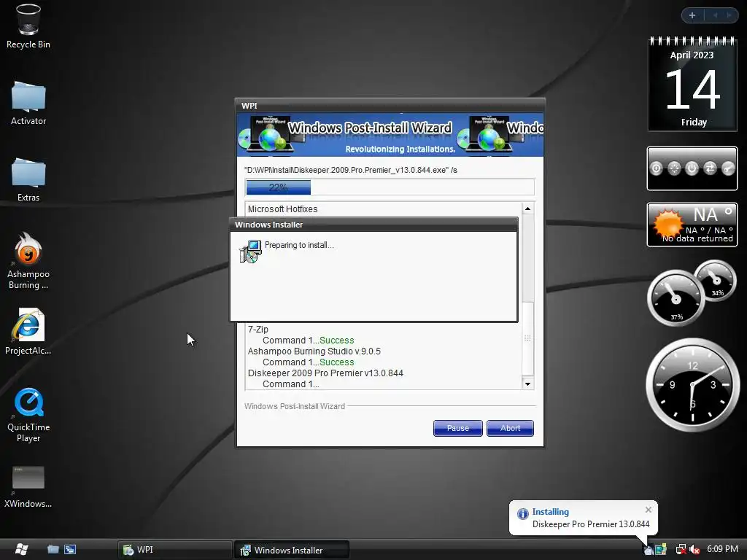Click the 22% installation progress bar
747x560 pixels.
[390, 187]
